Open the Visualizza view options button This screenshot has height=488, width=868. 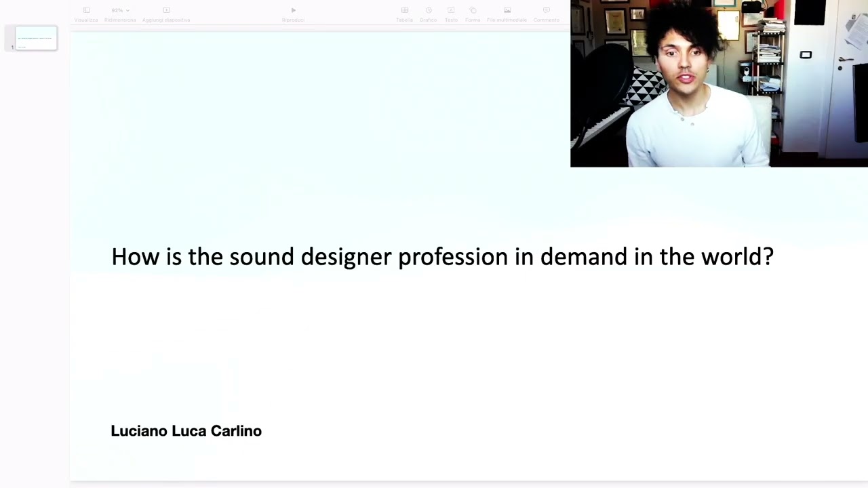click(x=86, y=14)
